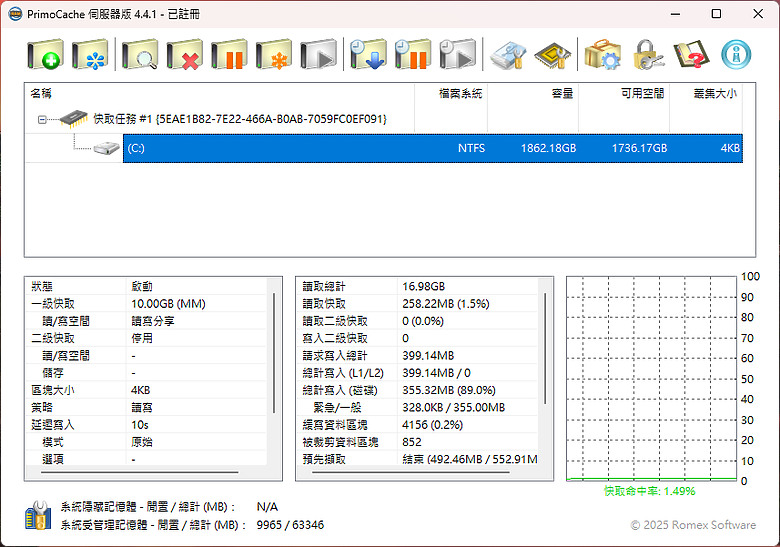Click the 4156 (0.2%) value
The image size is (780, 547).
pos(432,425)
